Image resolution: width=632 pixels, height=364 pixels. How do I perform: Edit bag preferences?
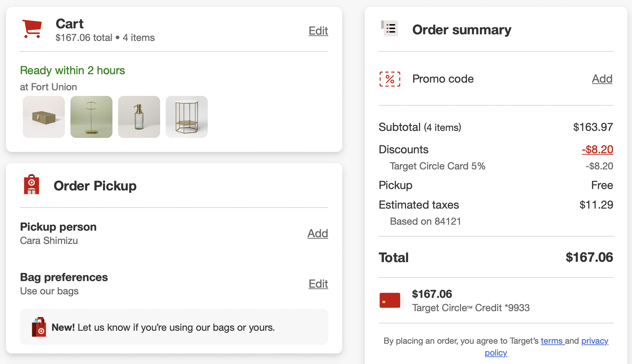tap(318, 284)
